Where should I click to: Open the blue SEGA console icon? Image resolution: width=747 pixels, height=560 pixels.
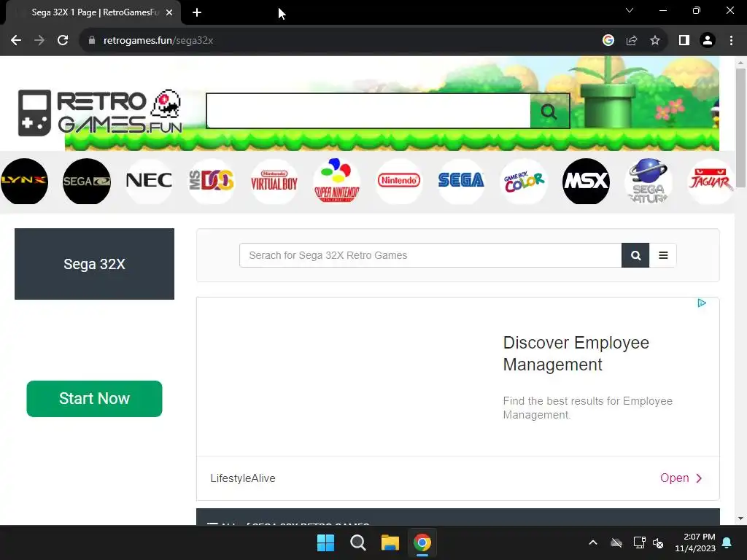(x=461, y=181)
